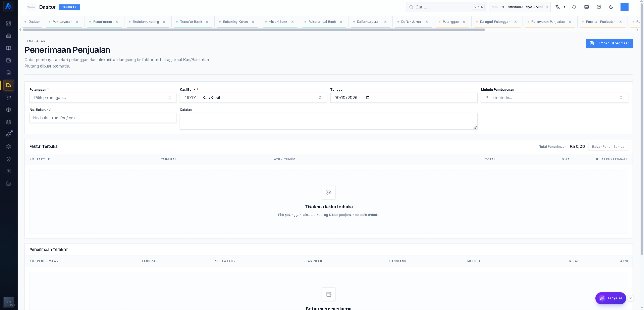The height and width of the screenshot is (310, 644).
Task: Focus the Cari search box
Action: coord(446,7)
